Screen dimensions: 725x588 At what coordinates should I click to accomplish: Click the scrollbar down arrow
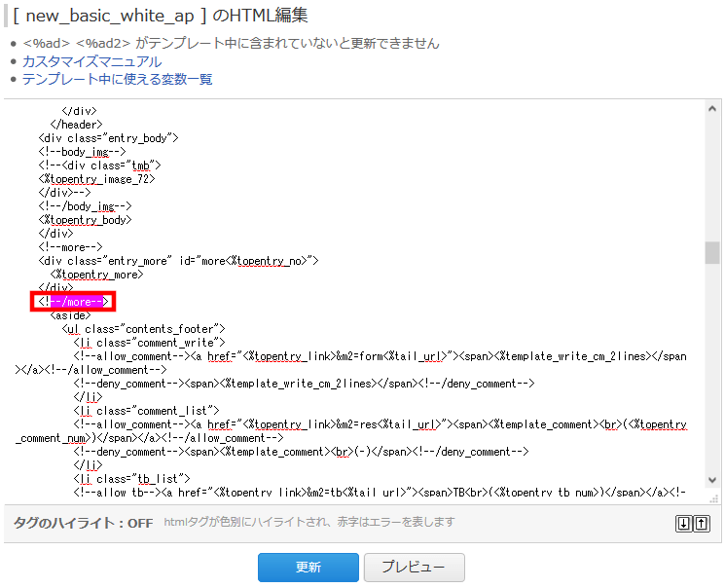712,480
